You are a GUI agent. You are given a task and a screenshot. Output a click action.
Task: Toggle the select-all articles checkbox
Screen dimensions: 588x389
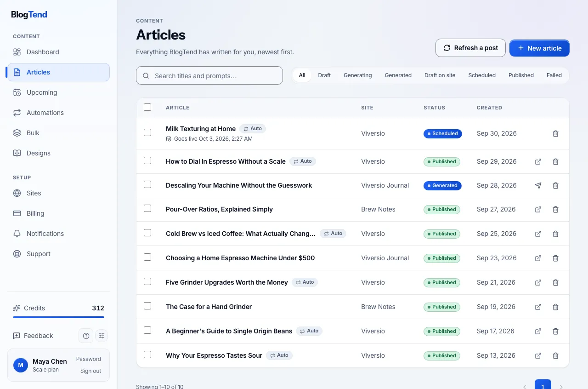(147, 107)
